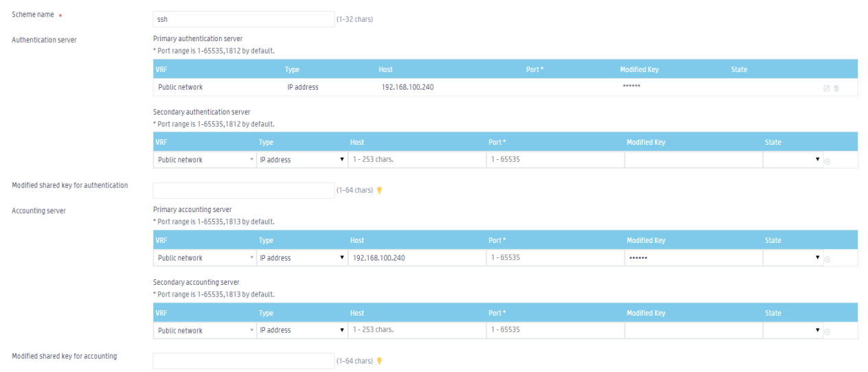
Task: Click Port field of secondary authentication server
Action: [555, 159]
